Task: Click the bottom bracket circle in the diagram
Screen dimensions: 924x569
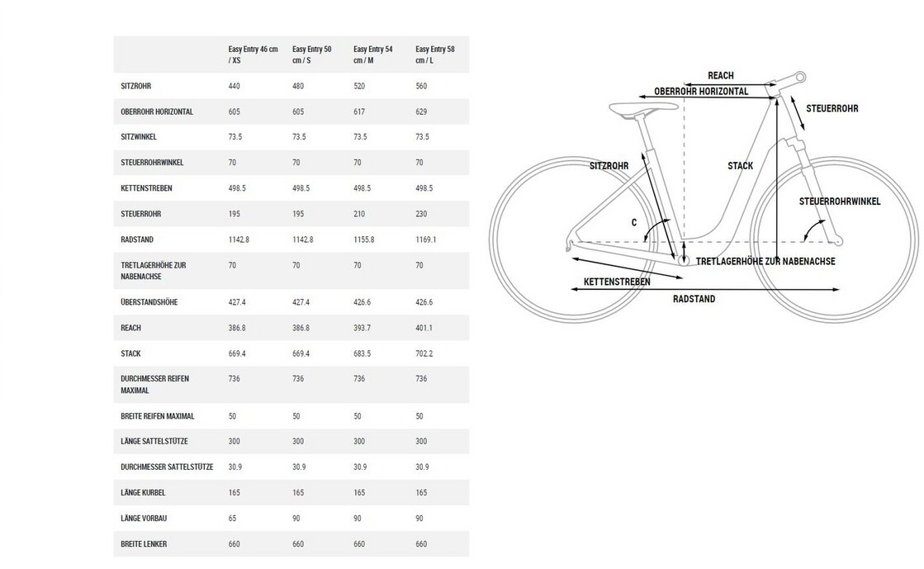Action: pyautogui.click(x=684, y=261)
